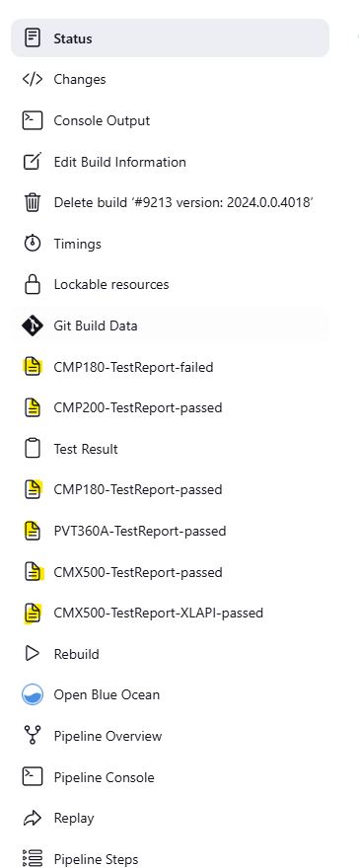The width and height of the screenshot is (359, 868).
Task: Click the Open Blue Ocean wave icon
Action: 33,694
